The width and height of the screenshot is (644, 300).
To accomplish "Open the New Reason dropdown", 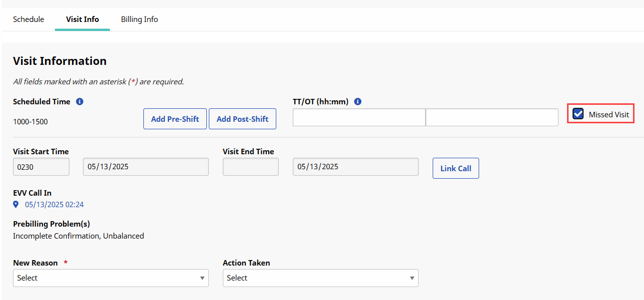I will pos(110,278).
